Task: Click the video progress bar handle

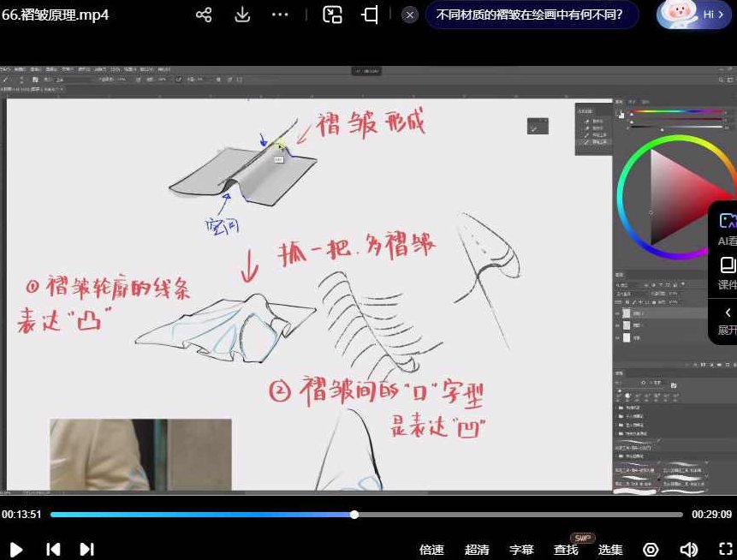Action: (354, 515)
